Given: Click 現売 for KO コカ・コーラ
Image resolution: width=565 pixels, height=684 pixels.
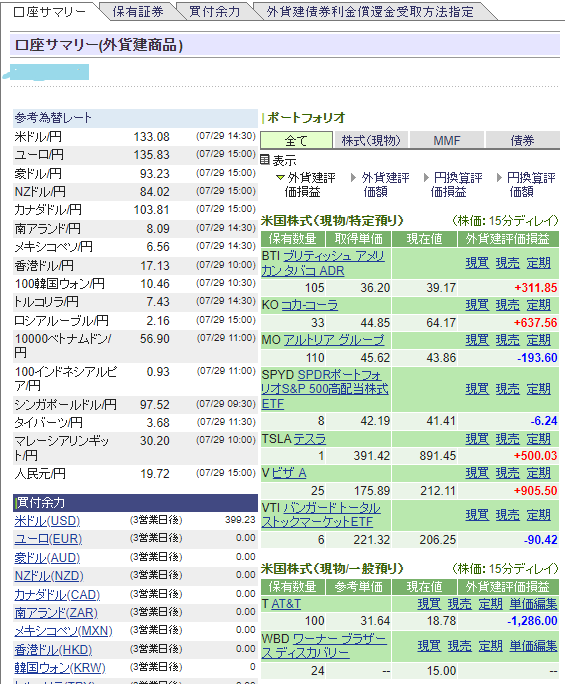Looking at the screenshot, I should (x=507, y=305).
